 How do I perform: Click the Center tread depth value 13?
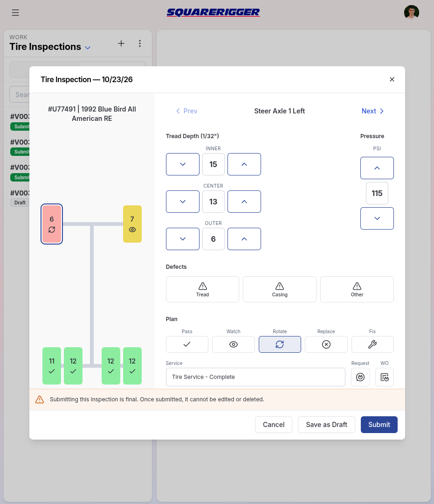click(x=213, y=202)
